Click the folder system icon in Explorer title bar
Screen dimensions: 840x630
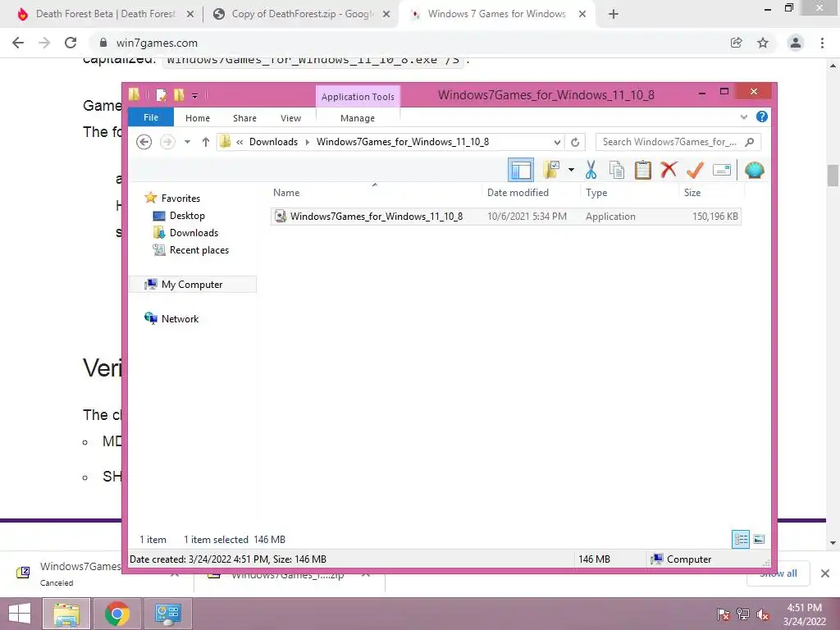(134, 95)
